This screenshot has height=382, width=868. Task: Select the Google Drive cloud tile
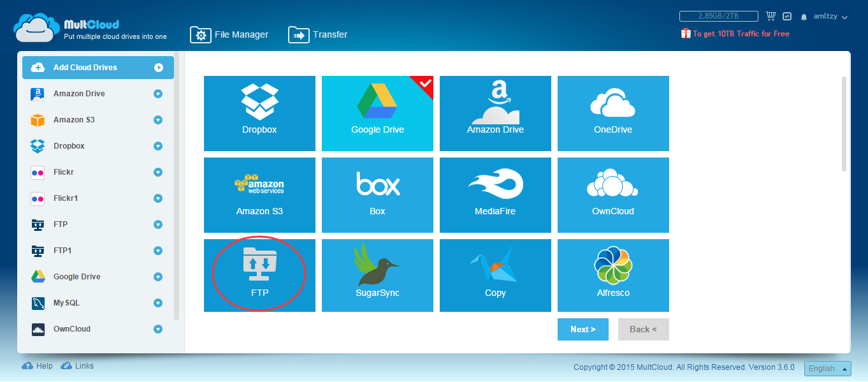pyautogui.click(x=377, y=114)
